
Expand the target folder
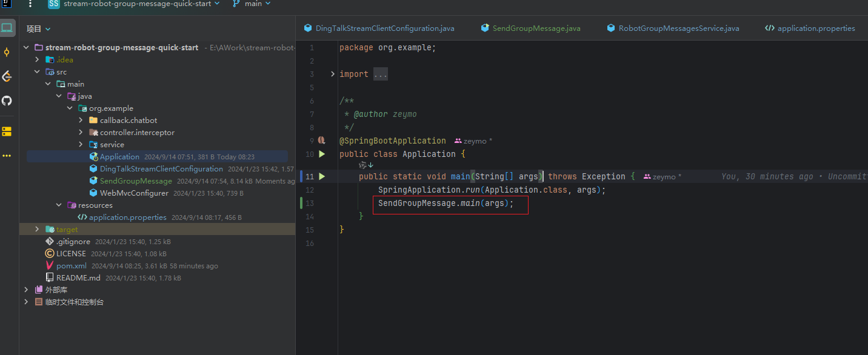(x=37, y=230)
